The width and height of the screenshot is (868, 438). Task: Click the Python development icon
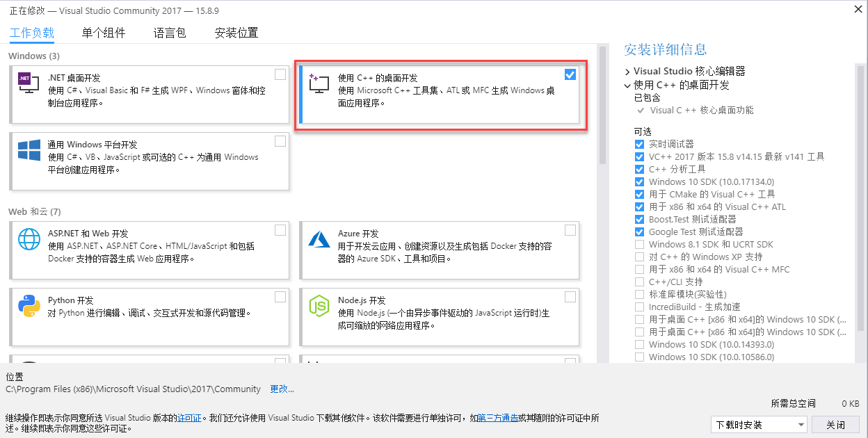coord(29,306)
